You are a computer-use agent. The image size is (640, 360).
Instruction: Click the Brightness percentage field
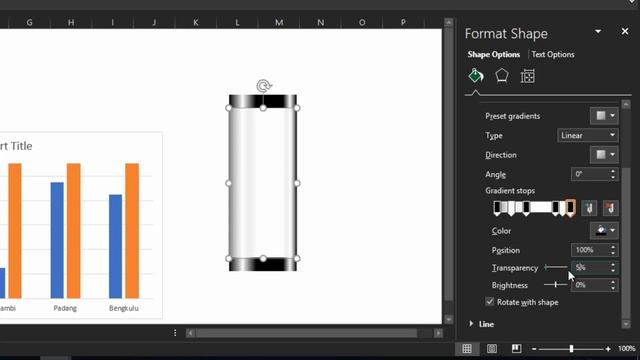click(590, 285)
